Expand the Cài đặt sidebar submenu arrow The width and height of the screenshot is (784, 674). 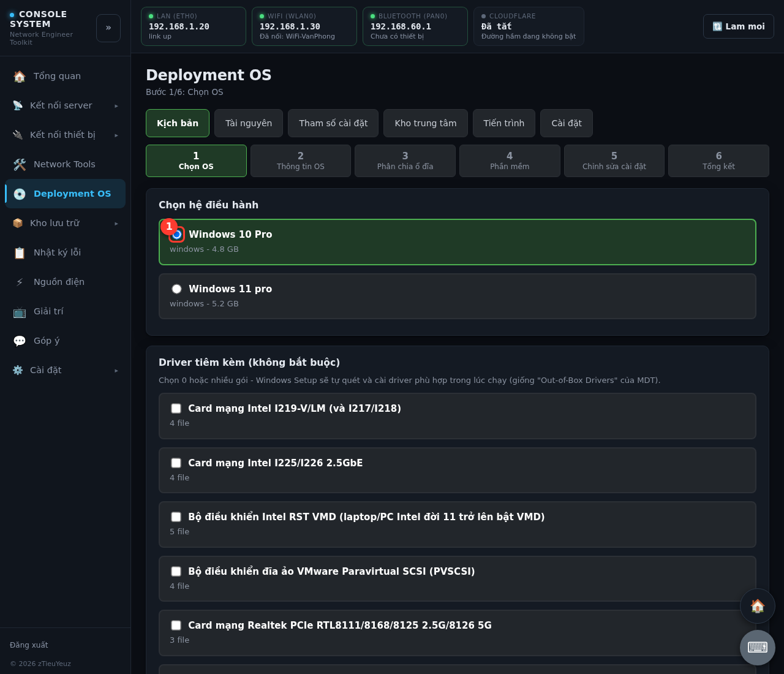point(116,370)
